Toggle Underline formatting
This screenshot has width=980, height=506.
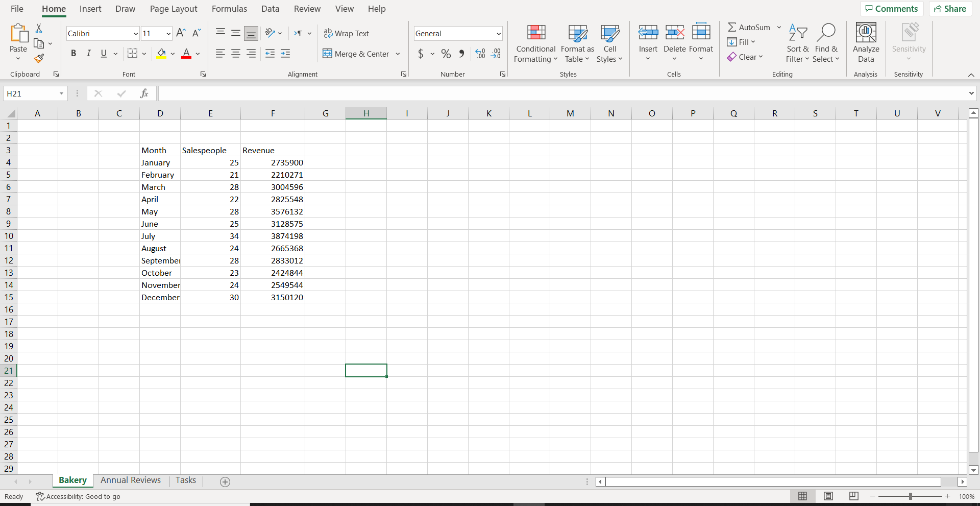(x=104, y=54)
